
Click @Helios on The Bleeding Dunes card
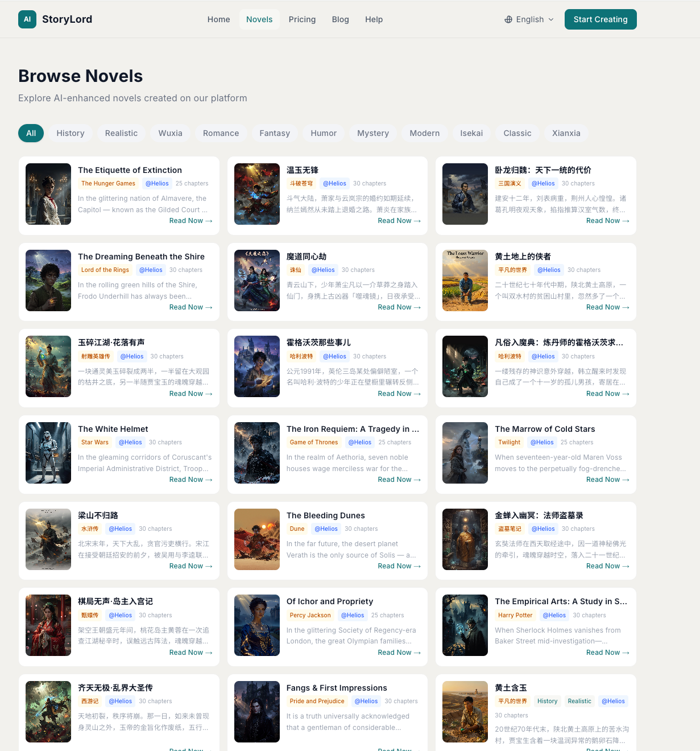pos(326,529)
